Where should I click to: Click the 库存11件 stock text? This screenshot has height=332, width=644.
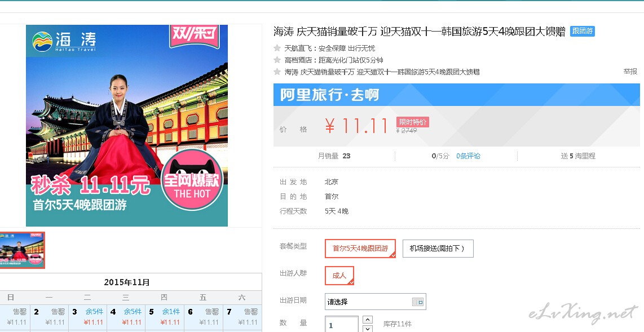tap(398, 324)
